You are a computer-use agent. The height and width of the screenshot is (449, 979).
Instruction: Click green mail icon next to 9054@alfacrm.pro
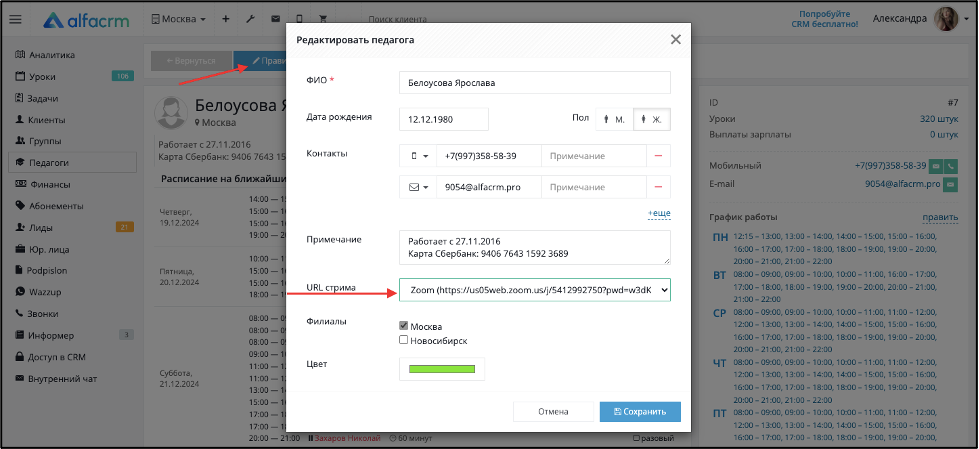pos(950,184)
